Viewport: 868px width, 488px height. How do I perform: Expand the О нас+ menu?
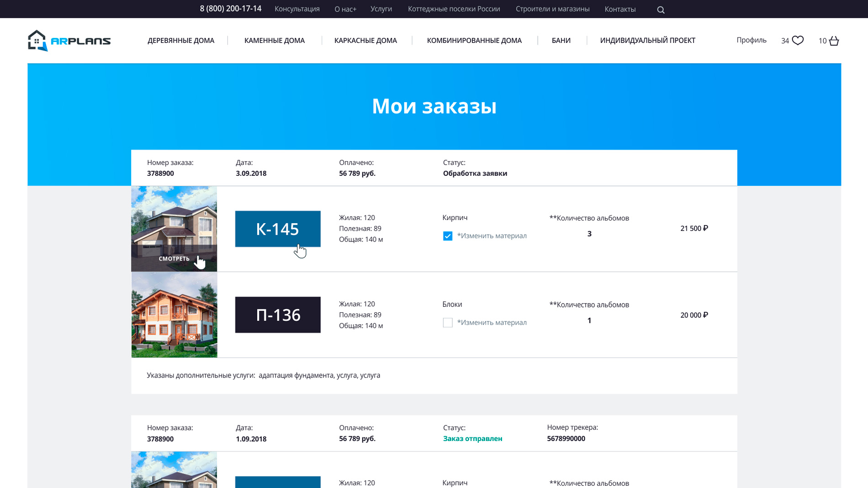(x=345, y=9)
